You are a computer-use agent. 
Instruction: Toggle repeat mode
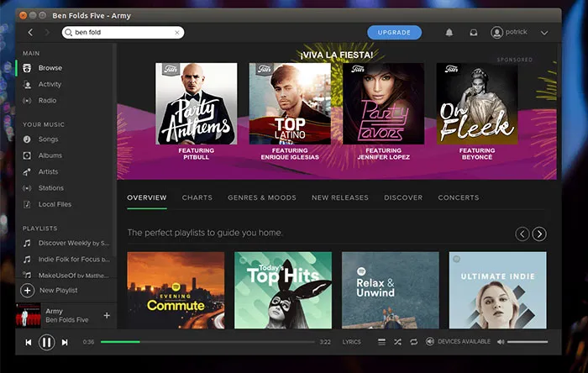pyautogui.click(x=413, y=342)
